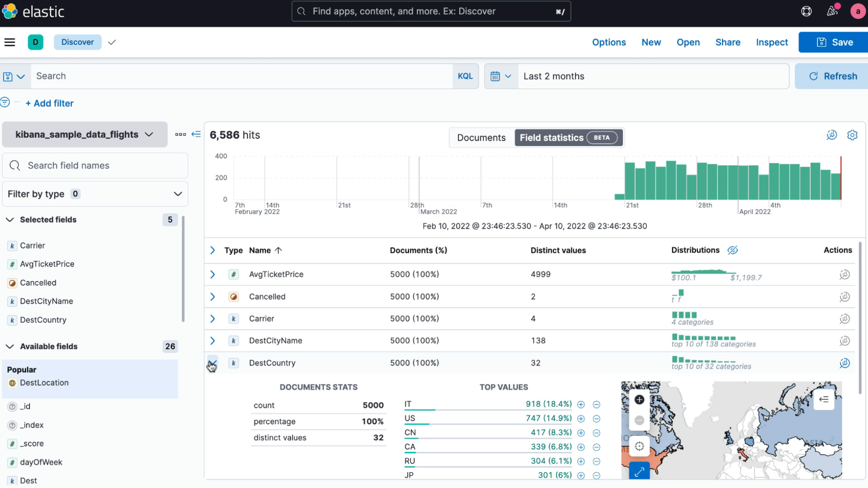Image resolution: width=868 pixels, height=488 pixels.
Task: Click the Inspect button in toolbar
Action: pyautogui.click(x=771, y=42)
